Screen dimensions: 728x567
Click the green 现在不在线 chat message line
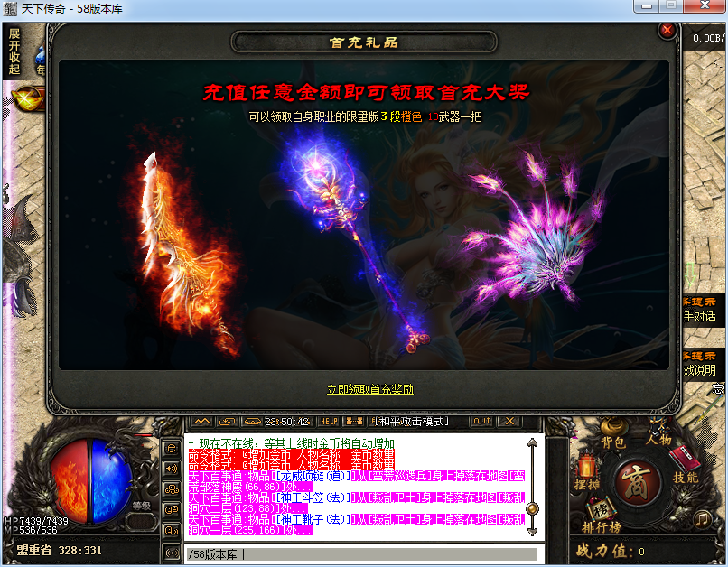[x=291, y=443]
